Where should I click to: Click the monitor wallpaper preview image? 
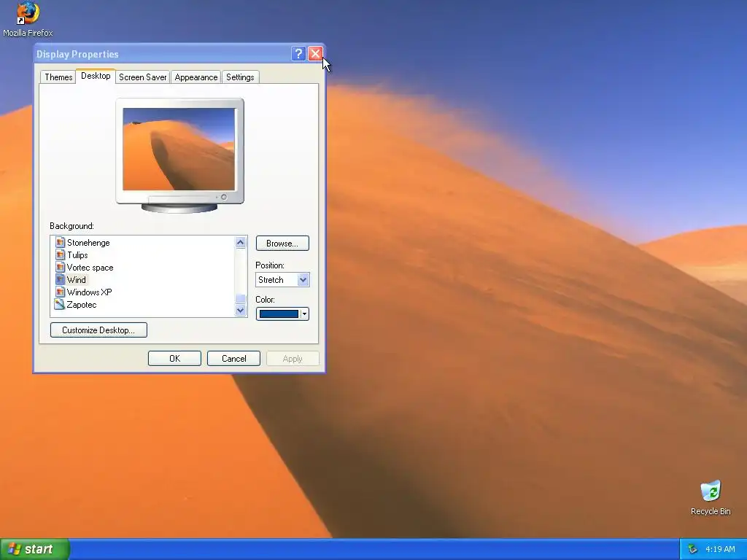click(x=179, y=149)
